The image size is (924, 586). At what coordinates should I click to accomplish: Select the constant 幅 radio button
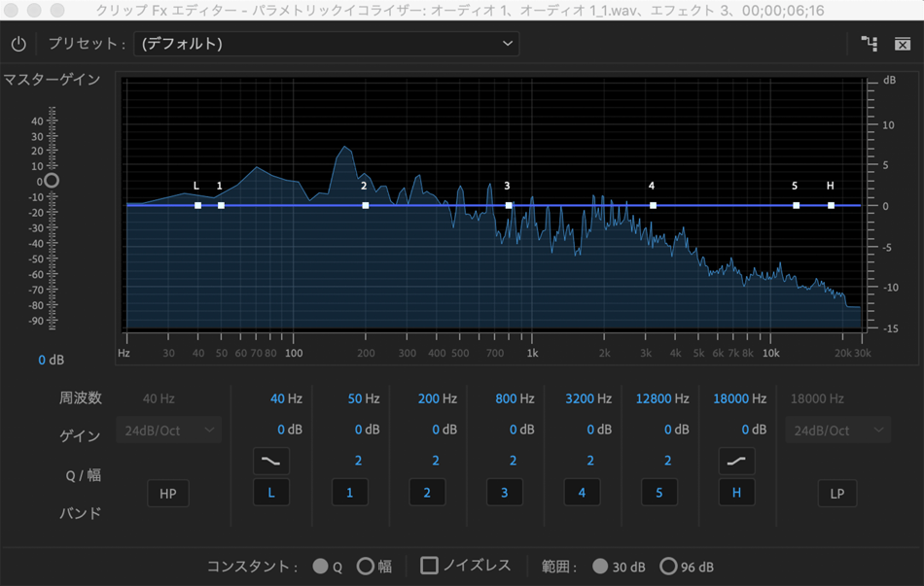365,566
